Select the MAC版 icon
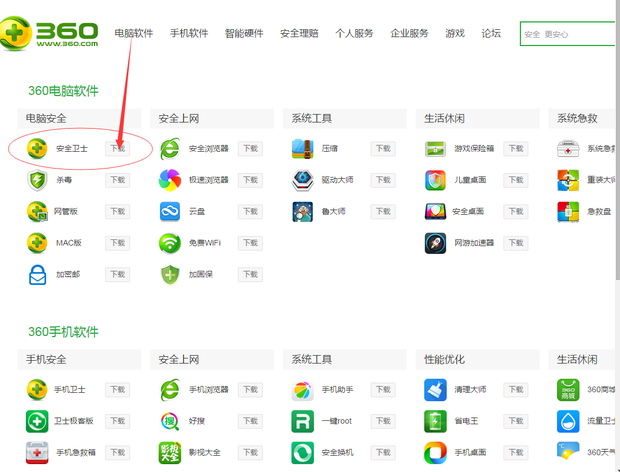This screenshot has width=620, height=472. [x=37, y=243]
